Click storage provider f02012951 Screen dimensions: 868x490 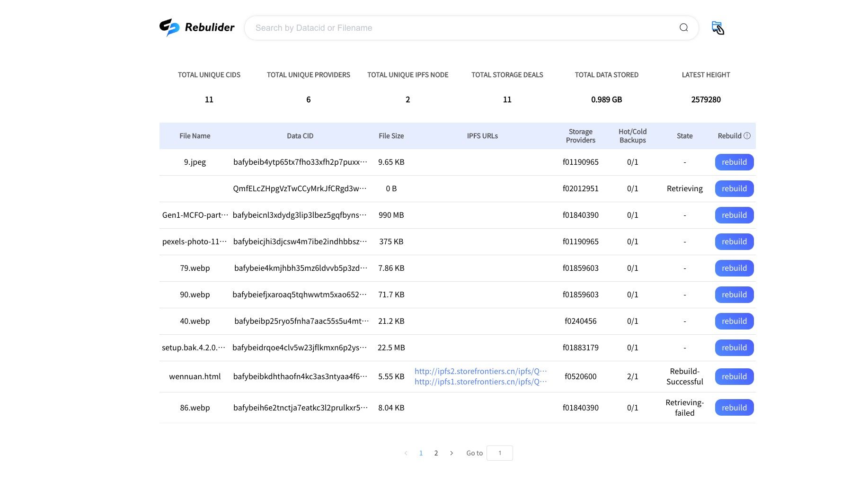tap(580, 188)
